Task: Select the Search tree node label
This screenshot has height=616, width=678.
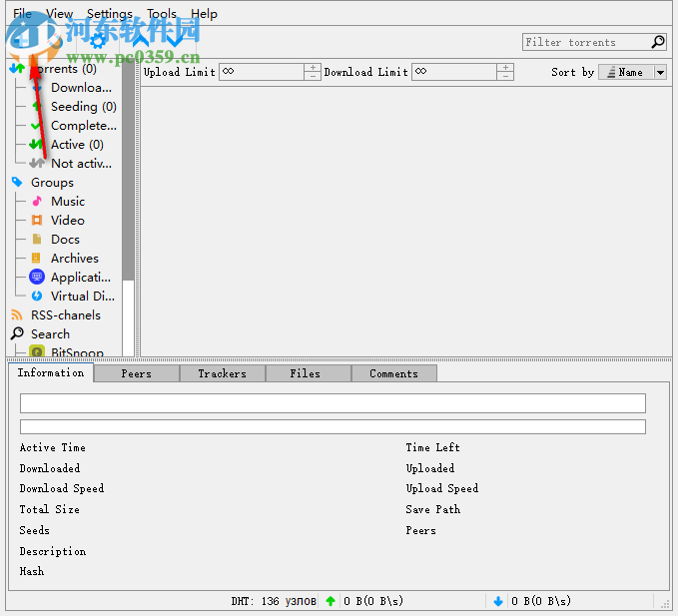Action: [50, 334]
